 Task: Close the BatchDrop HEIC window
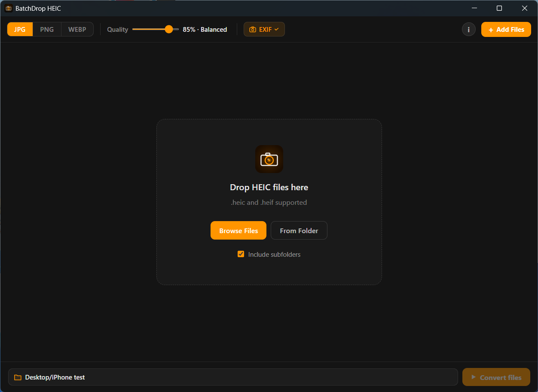pos(525,8)
